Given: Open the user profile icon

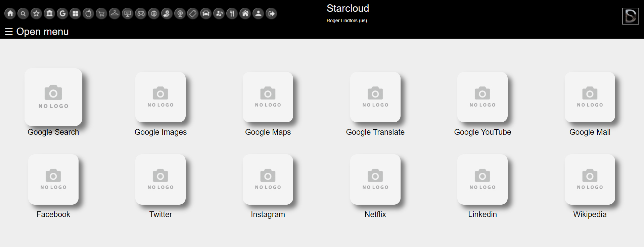Looking at the screenshot, I should pyautogui.click(x=258, y=14).
